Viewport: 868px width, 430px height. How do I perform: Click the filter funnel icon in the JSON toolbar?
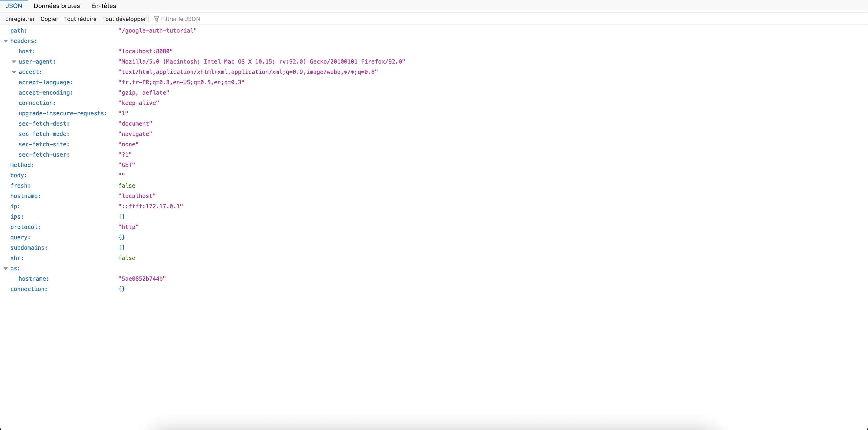157,19
